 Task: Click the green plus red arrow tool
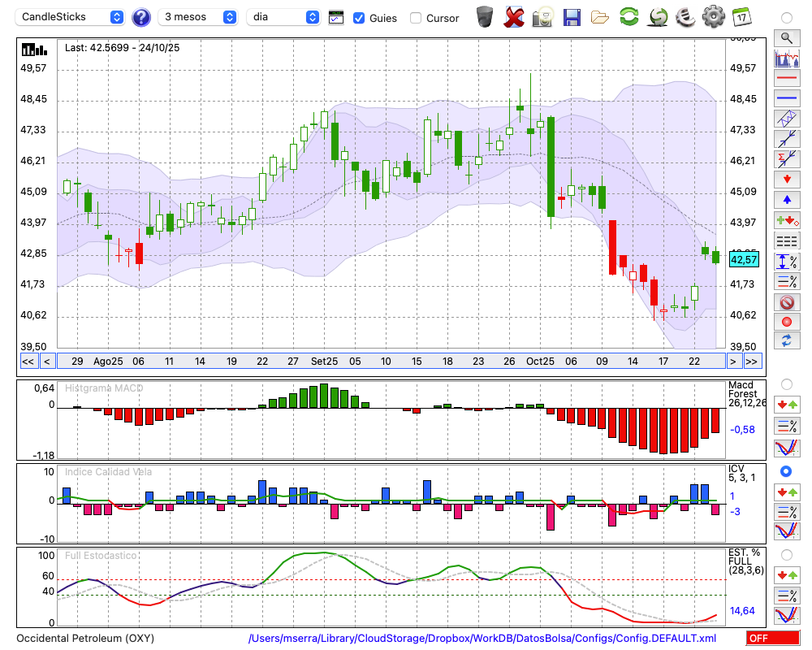tap(787, 220)
